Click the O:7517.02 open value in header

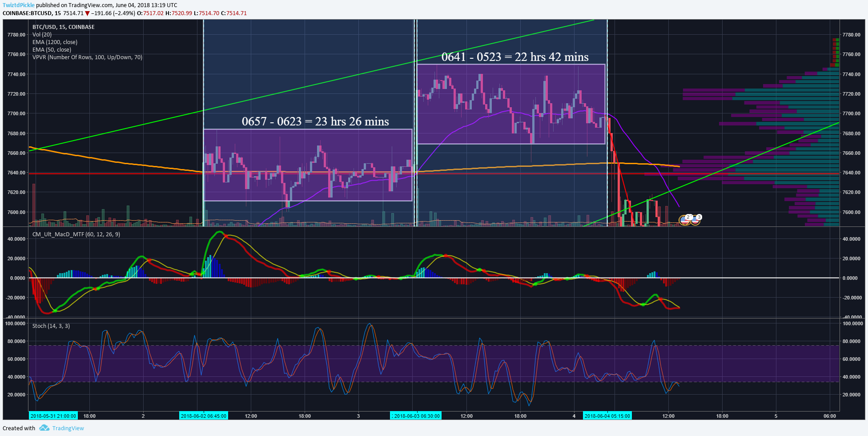(150, 13)
